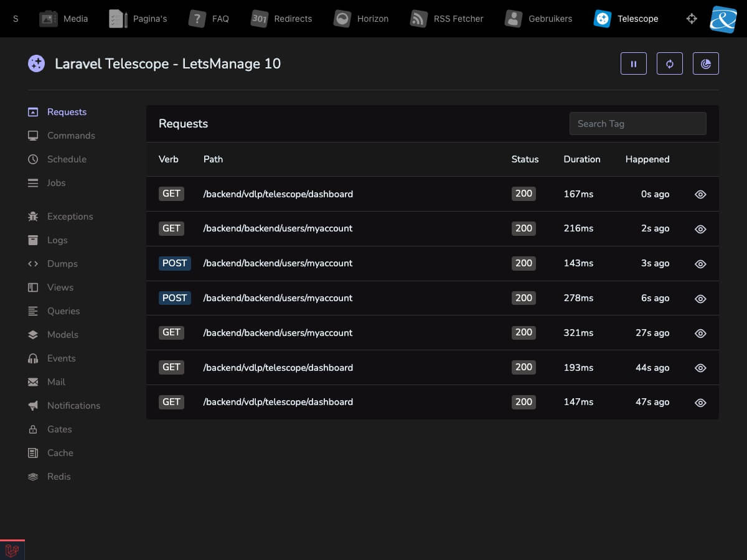
Task: Click the Logs archive icon in sidebar
Action: [x=33, y=240]
